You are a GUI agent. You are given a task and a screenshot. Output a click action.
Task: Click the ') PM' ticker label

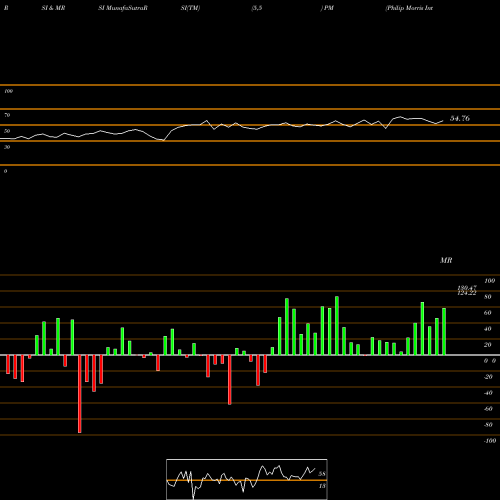coord(327,8)
